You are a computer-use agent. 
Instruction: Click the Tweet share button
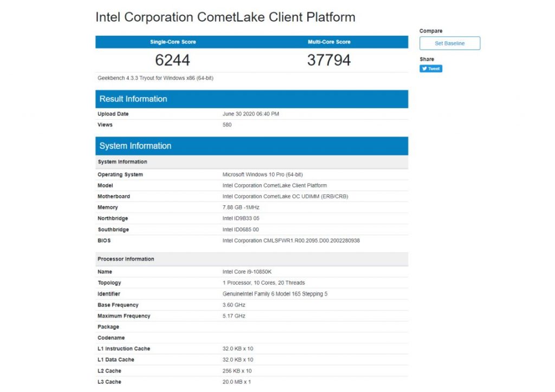coord(431,68)
